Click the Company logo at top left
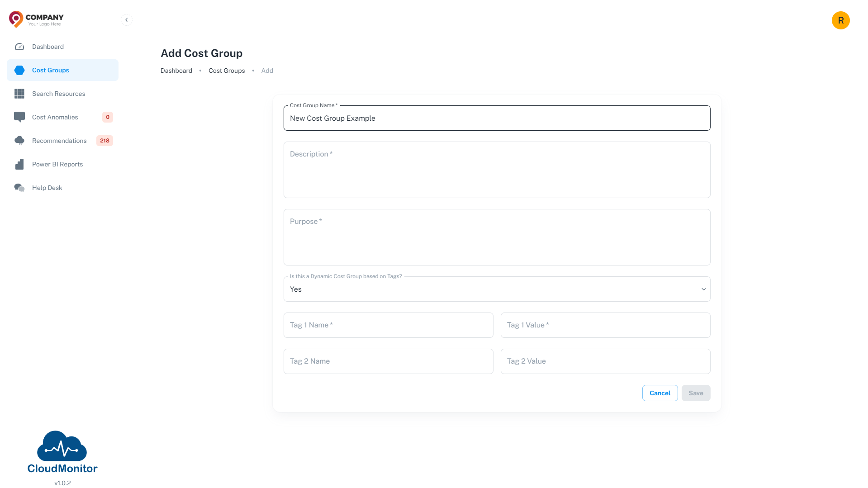The width and height of the screenshot is (868, 488). click(35, 19)
